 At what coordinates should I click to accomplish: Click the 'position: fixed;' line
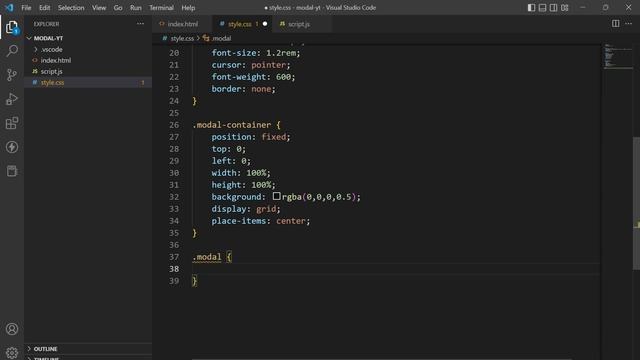(x=251, y=137)
